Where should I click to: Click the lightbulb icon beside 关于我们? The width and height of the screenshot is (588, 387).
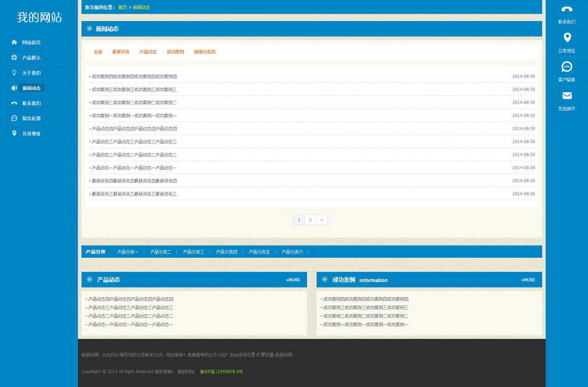pos(14,73)
